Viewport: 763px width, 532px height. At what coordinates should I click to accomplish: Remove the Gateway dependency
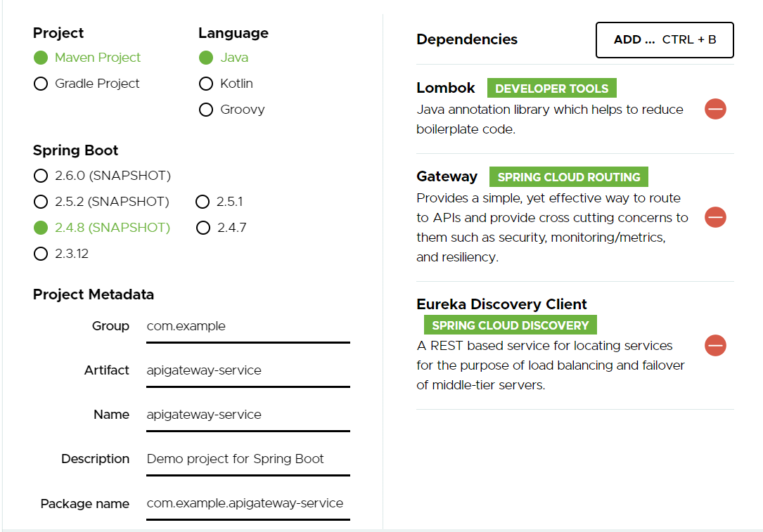tap(715, 217)
